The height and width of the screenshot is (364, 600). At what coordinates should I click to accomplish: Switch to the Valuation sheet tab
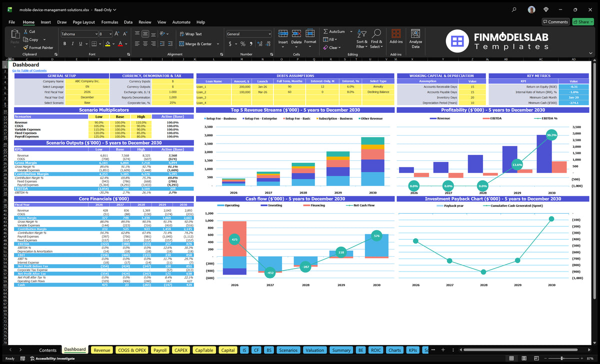pos(315,350)
